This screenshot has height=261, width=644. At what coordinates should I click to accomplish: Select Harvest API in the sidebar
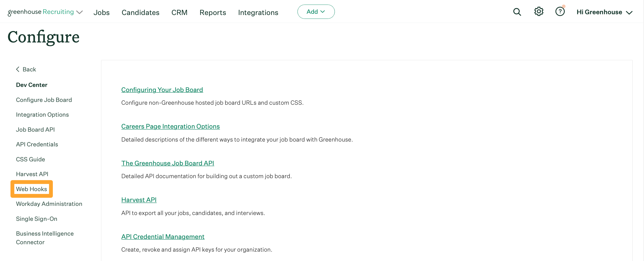coord(32,174)
